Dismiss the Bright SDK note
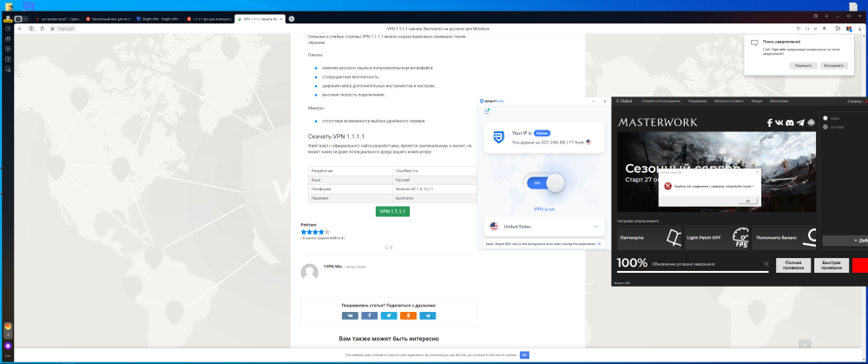The width and height of the screenshot is (868, 364). pos(598,244)
